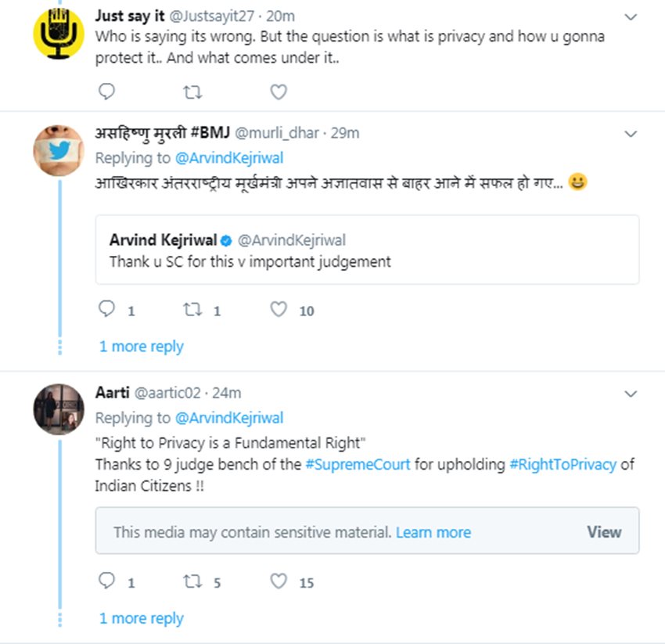This screenshot has width=665, height=644.
Task: Open the quoted Arvind Kejriwal tweet
Action: pyautogui.click(x=367, y=250)
